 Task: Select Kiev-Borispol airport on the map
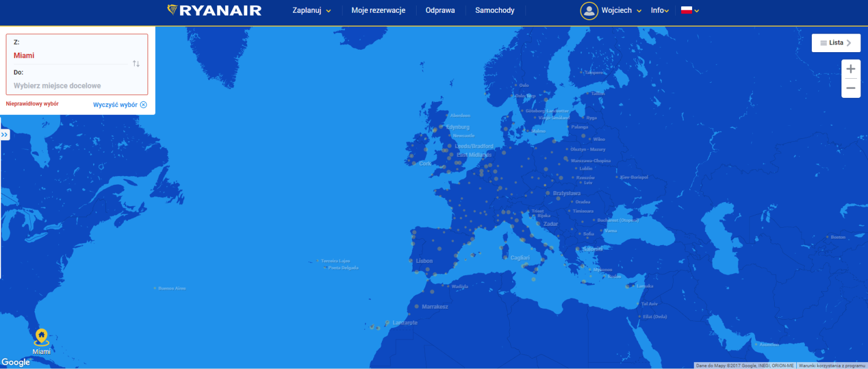pos(634,177)
